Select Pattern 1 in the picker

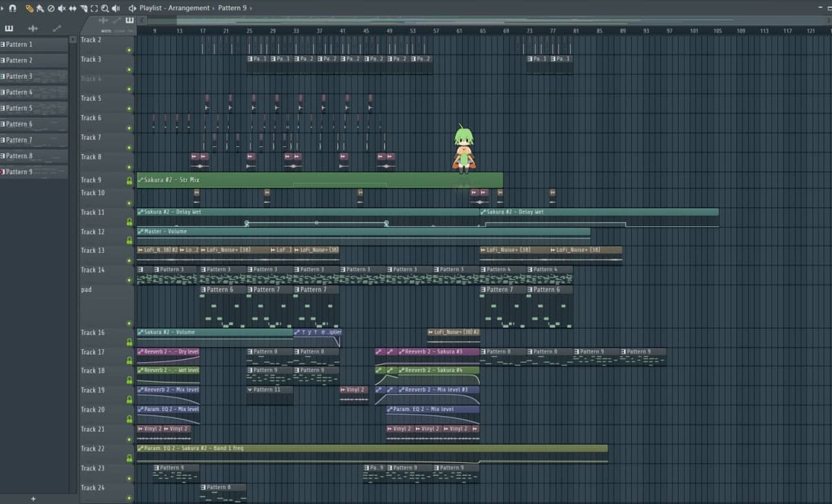[x=34, y=44]
